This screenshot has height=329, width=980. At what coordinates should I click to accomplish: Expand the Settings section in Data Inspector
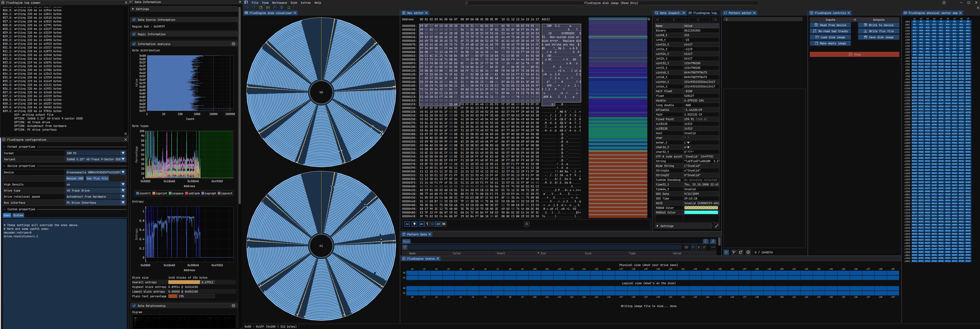[x=684, y=226]
